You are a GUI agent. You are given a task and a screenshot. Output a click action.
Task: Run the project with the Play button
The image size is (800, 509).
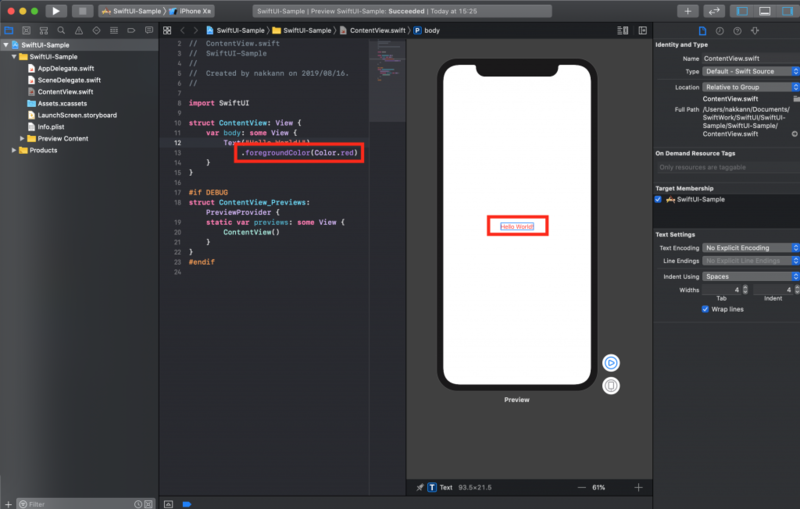pyautogui.click(x=56, y=11)
